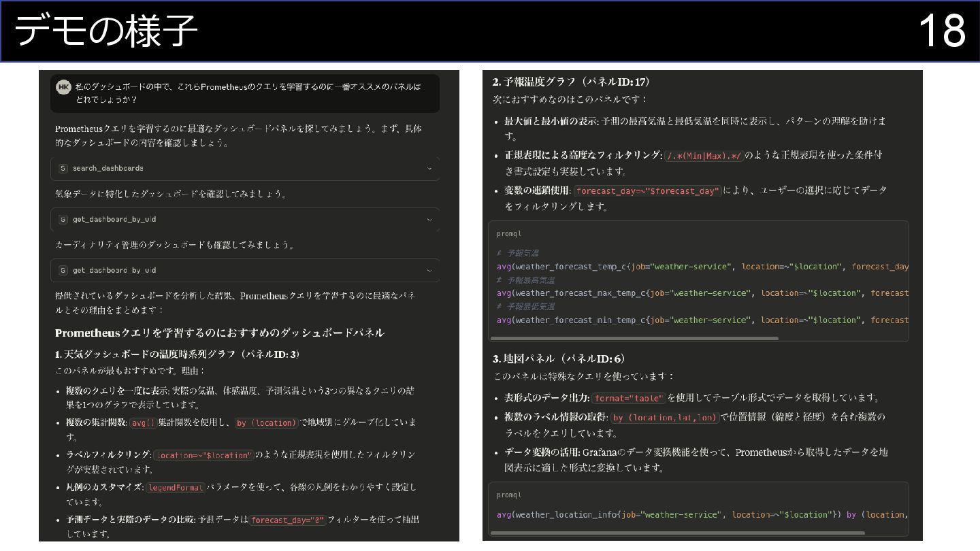This screenshot has height=551, width=980.
Task: Click the heading Prometheusクエリを学習するのにおすすめのダッシュボードパネル
Action: tap(220, 333)
